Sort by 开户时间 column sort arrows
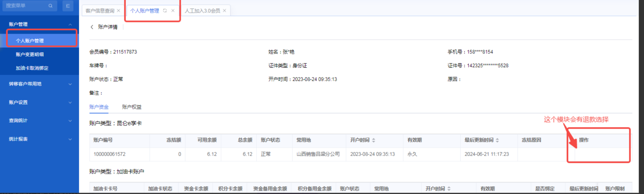Screen dimensions: 644x194 pyautogui.click(x=374, y=140)
